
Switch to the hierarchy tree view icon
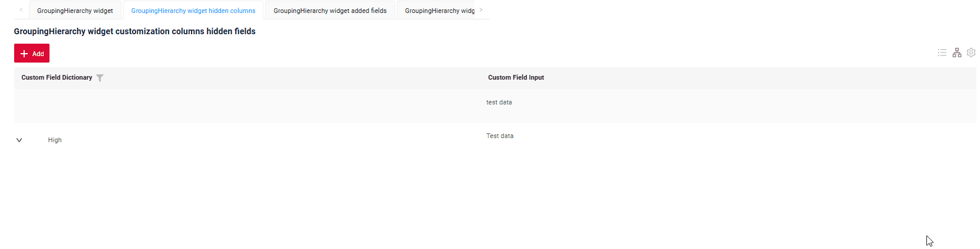tap(956, 53)
